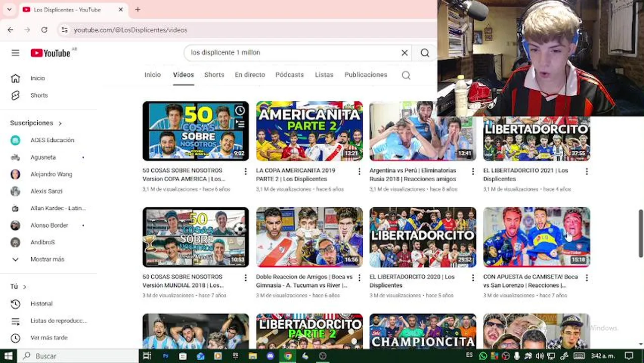Open the Windows Start menu
The image size is (644, 363).
click(x=9, y=356)
